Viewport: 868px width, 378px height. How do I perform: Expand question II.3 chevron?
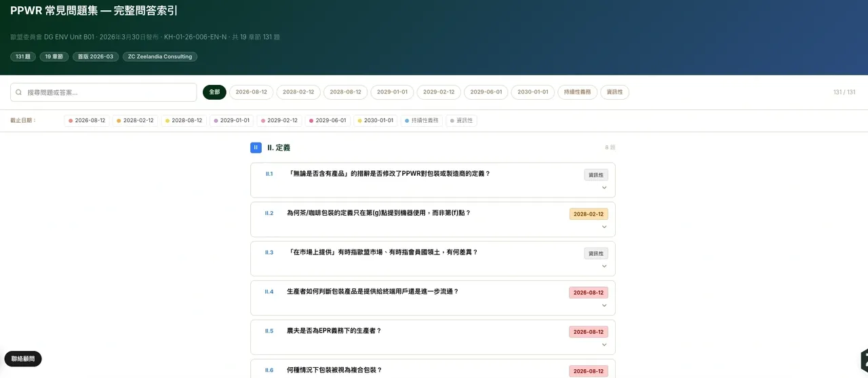604,267
